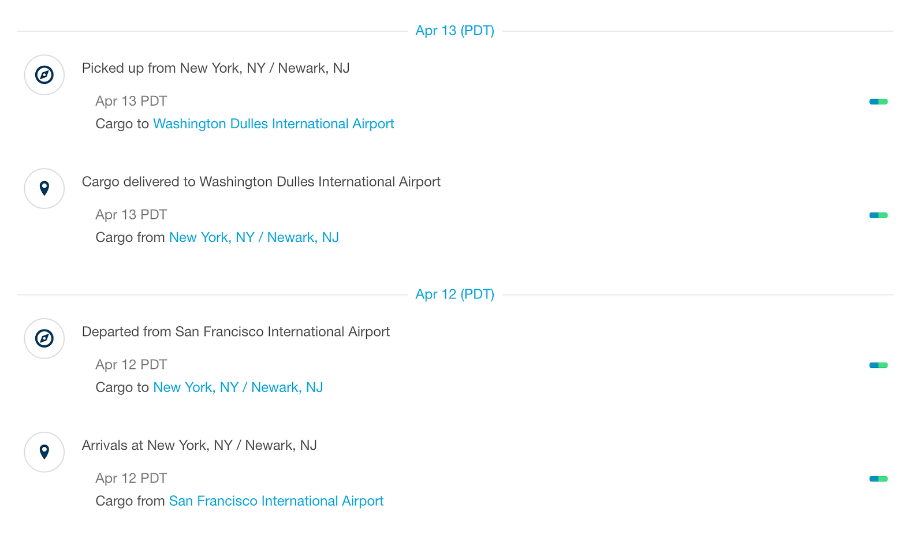Click 'Departed from San Francisco International Airport' title
Image resolution: width=924 pixels, height=560 pixels.
point(236,332)
